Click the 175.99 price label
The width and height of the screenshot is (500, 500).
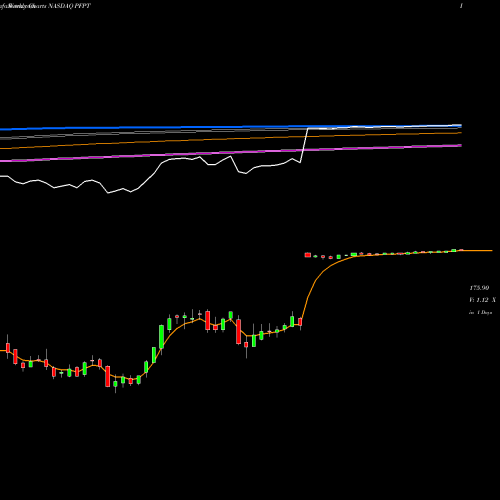click(479, 288)
